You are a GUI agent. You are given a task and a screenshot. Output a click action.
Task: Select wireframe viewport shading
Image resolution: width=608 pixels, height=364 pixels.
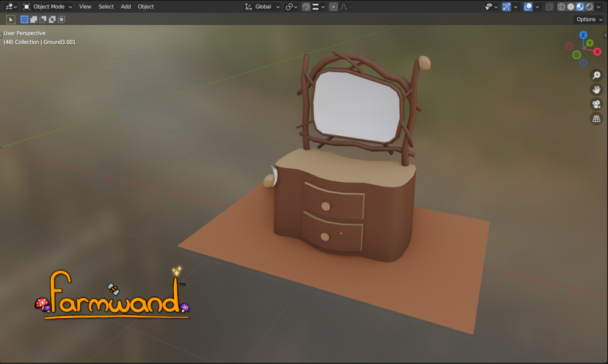click(x=562, y=7)
